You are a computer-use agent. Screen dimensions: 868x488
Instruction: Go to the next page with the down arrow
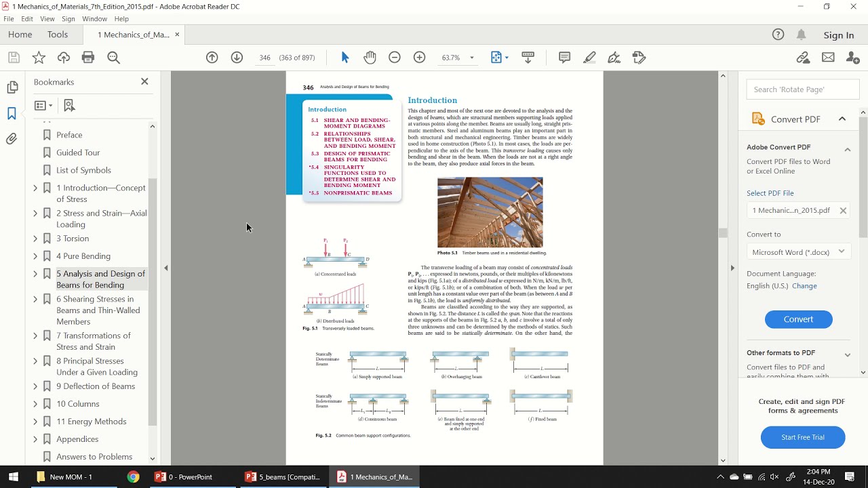click(x=237, y=58)
